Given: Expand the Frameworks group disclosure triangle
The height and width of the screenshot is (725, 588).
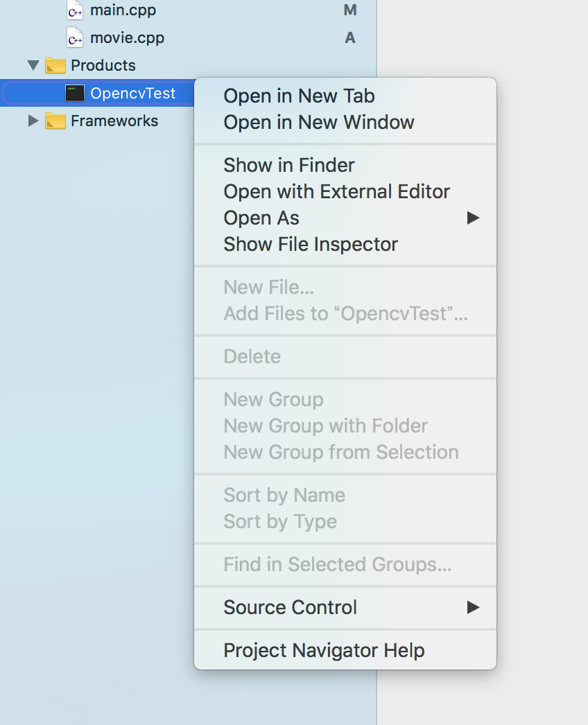Looking at the screenshot, I should coord(33,121).
